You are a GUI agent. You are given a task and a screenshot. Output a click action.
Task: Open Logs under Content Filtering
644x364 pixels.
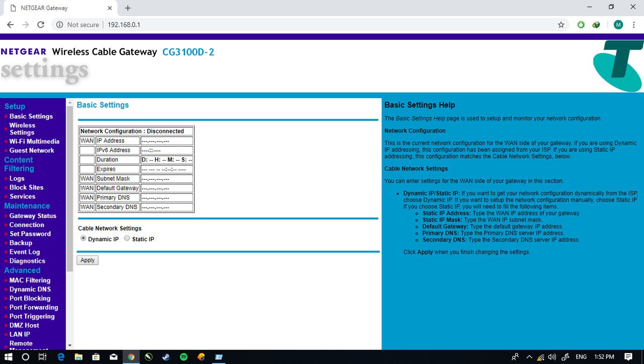[x=17, y=178]
